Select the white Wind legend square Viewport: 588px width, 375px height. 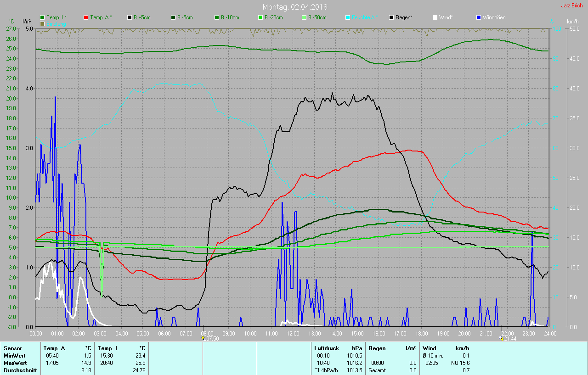[x=435, y=17]
